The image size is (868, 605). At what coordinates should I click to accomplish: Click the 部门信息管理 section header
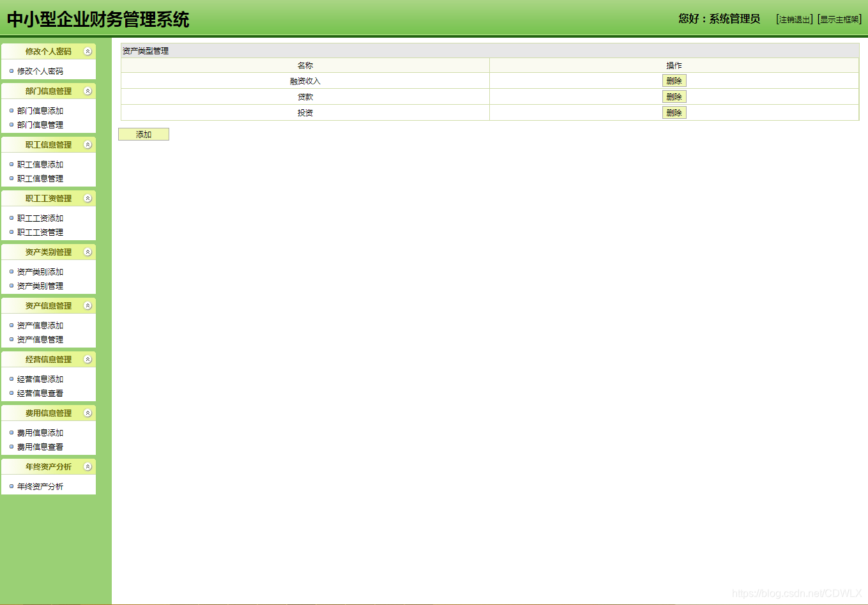tap(49, 91)
